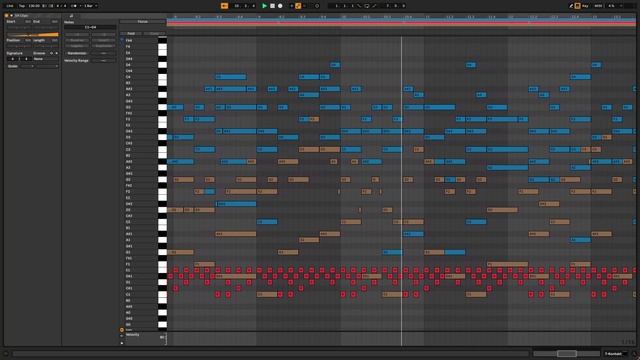Select the tempo field 130.00
This screenshot has width=640, height=360.
point(34,6)
